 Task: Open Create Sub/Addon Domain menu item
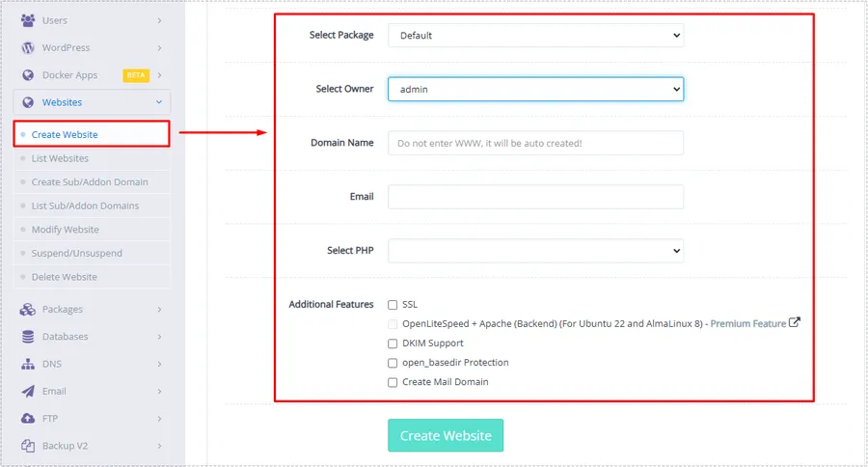90,182
